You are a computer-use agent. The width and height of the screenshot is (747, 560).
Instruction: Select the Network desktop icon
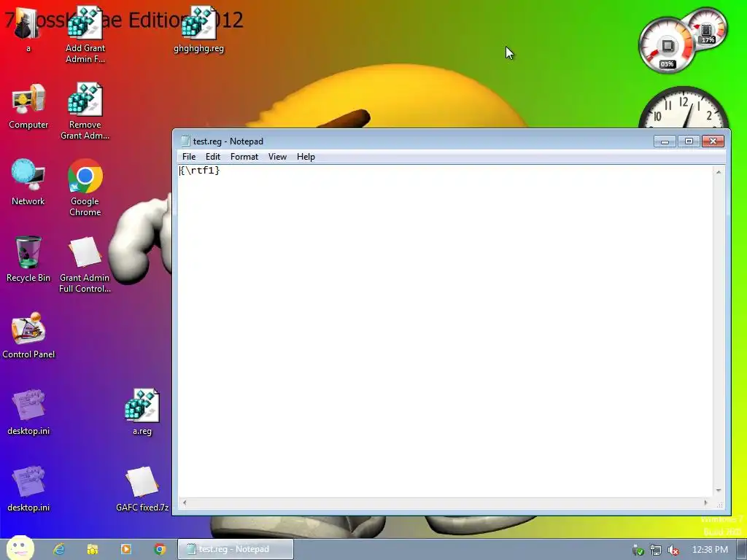tap(28, 182)
